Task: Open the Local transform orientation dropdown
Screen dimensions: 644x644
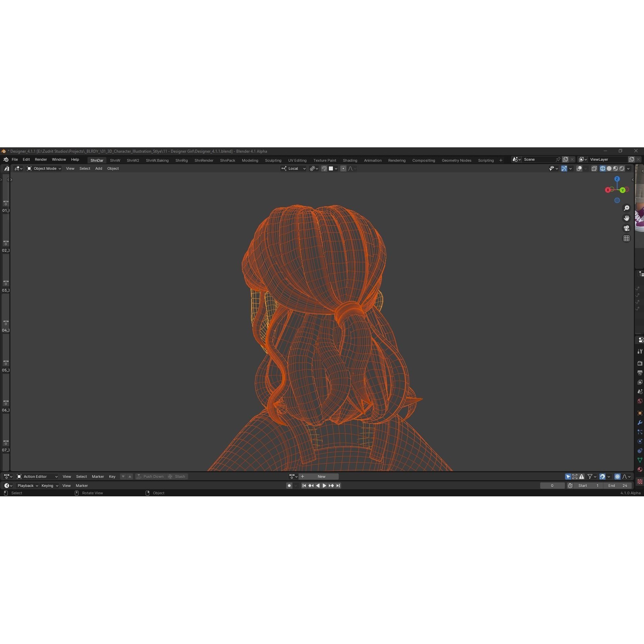Action: (293, 168)
